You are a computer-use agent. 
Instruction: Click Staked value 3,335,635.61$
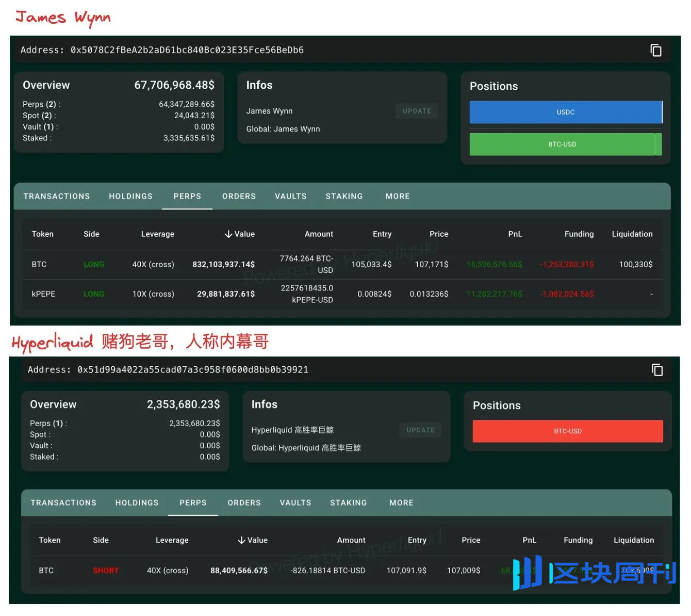[189, 138]
